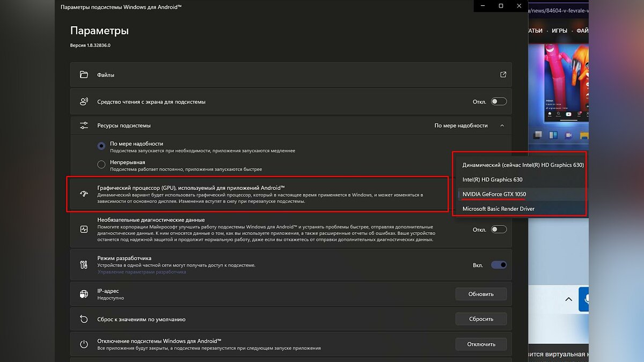644x362 pixels.
Task: Open Files via the external-link icon
Action: pos(503,75)
